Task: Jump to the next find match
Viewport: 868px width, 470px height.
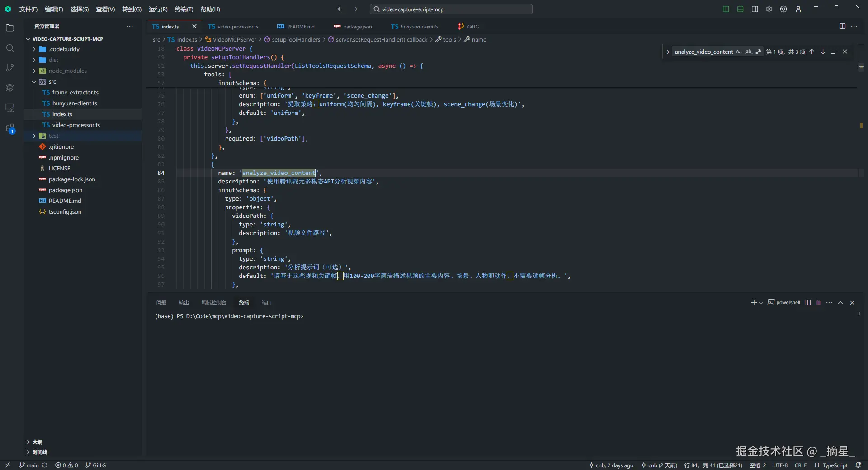Action: tap(823, 52)
